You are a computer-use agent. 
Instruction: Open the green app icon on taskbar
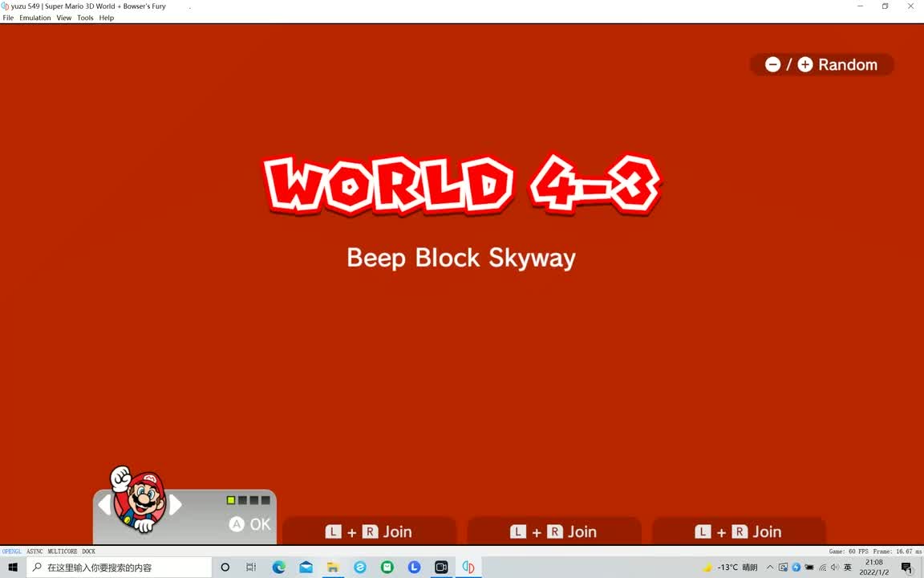pyautogui.click(x=387, y=568)
